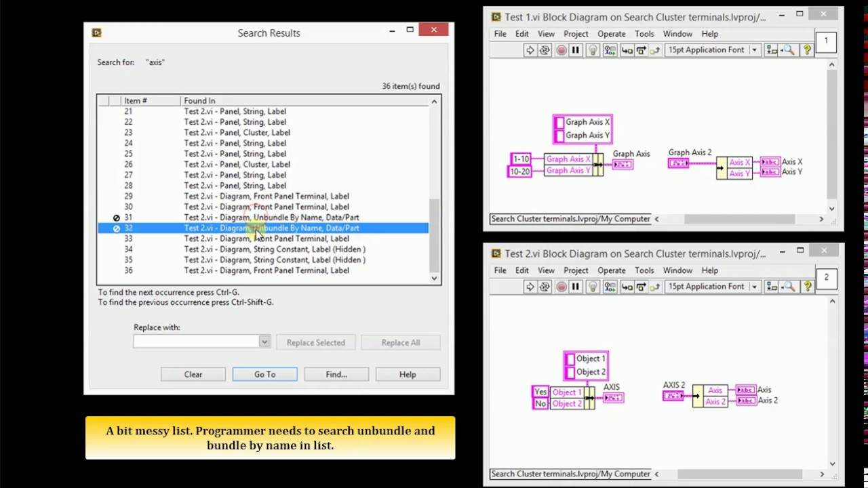The height and width of the screenshot is (488, 868).
Task: Click the Clear button
Action: point(193,374)
